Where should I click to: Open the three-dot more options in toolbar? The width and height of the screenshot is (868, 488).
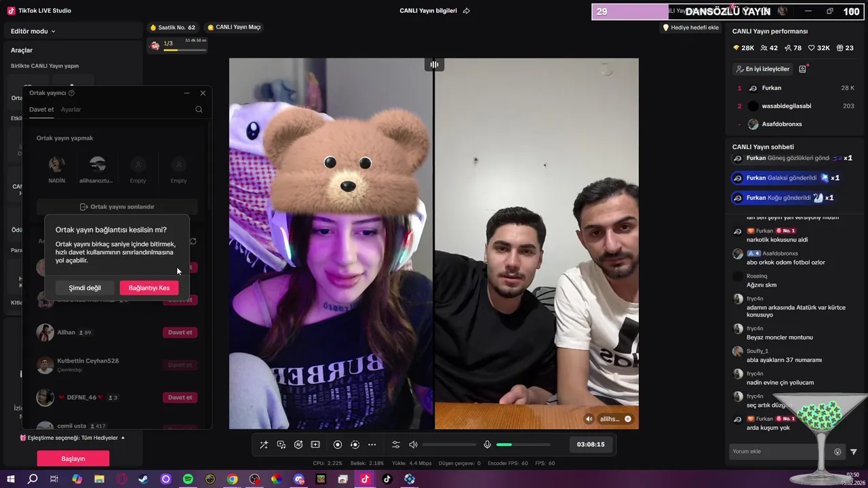[x=372, y=445]
